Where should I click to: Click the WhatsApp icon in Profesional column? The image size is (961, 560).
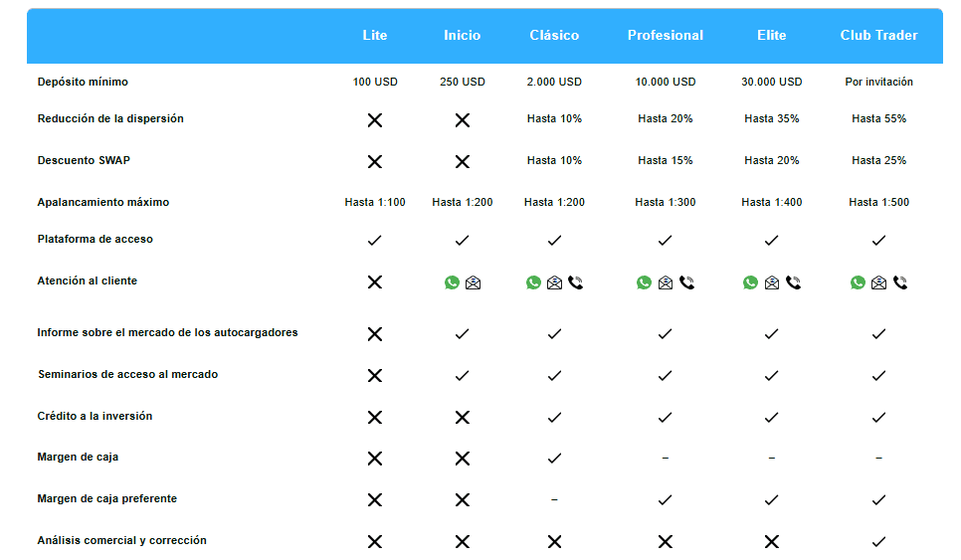(644, 282)
